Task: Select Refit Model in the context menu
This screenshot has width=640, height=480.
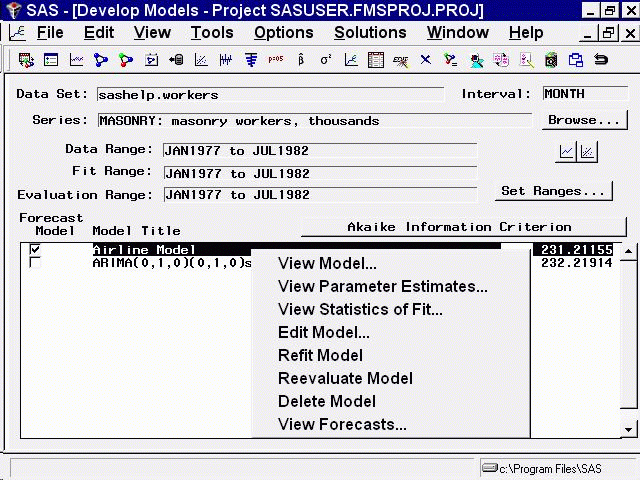Action: point(320,355)
